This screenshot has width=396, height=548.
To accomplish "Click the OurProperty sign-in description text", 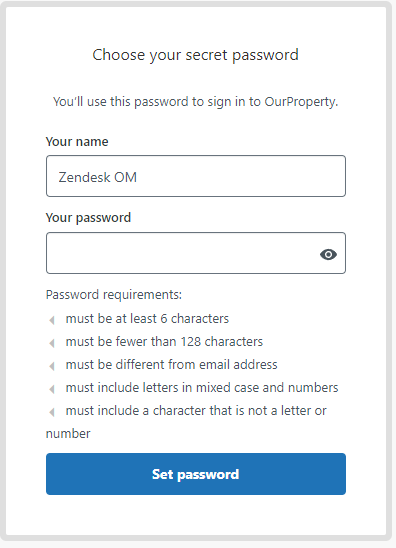I will [195, 102].
